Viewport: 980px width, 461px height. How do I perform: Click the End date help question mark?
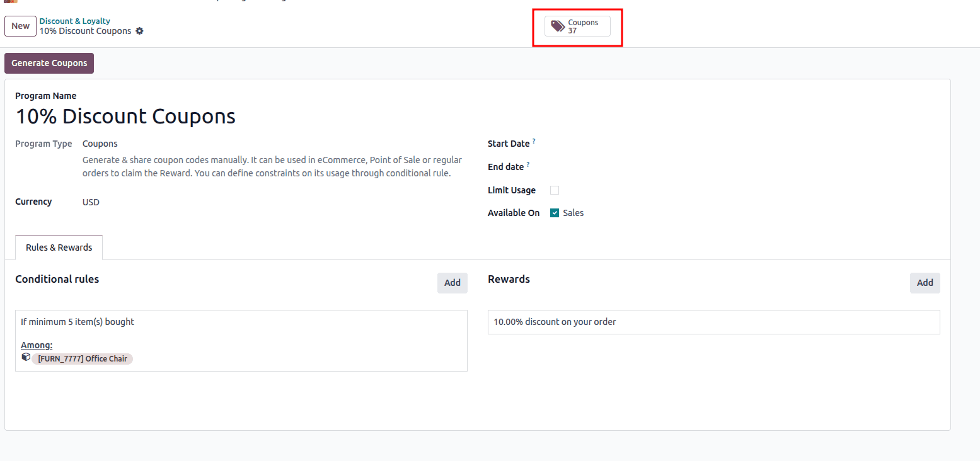(x=527, y=164)
